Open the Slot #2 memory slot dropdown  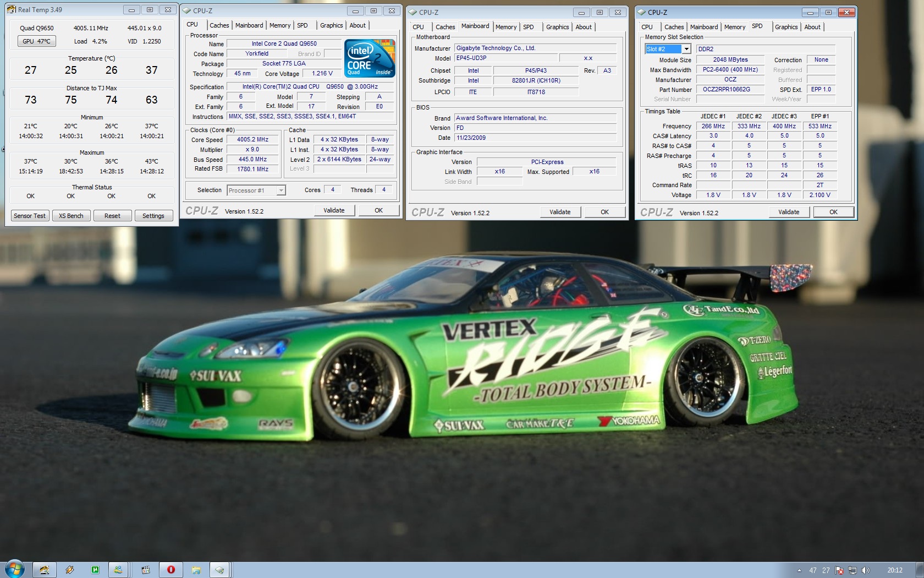pos(668,49)
